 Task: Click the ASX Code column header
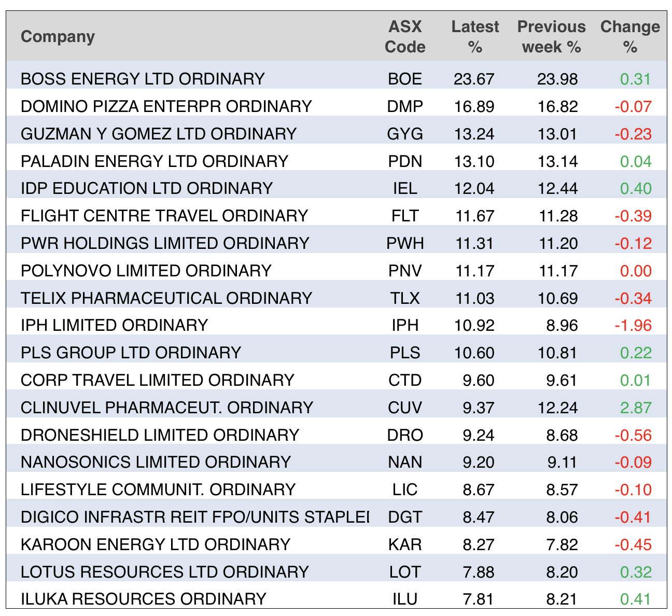point(405,37)
